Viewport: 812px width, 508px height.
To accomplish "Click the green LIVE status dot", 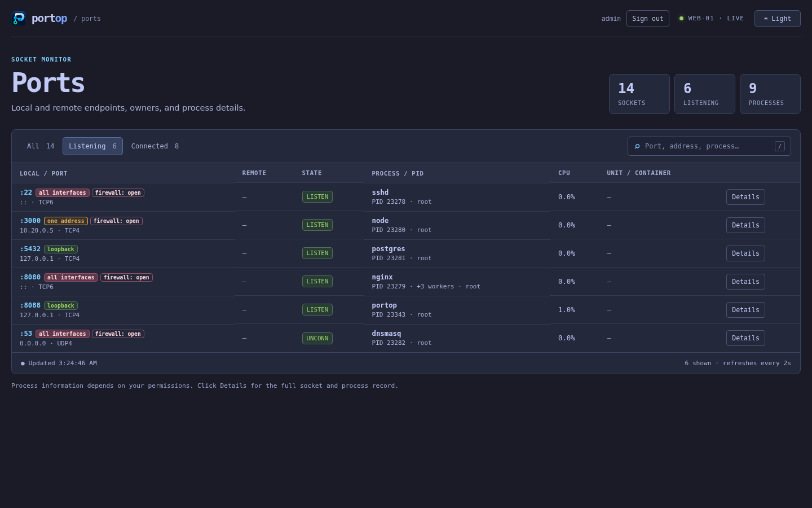I will point(681,19).
